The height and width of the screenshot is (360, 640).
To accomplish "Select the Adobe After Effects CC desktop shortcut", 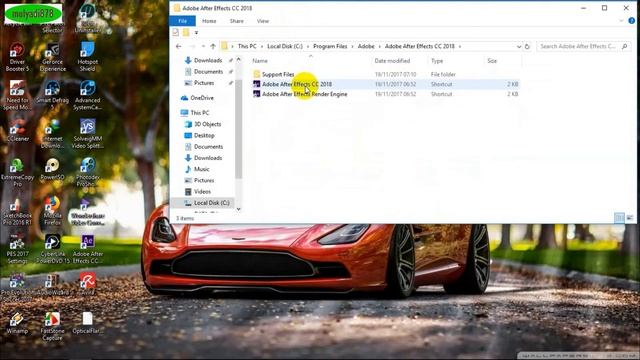I will click(87, 249).
